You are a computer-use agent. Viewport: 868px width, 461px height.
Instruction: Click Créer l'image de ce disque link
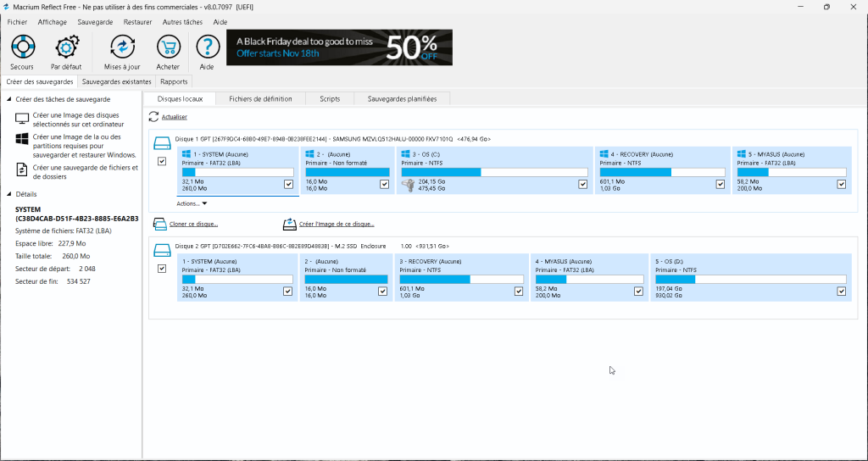pos(337,224)
